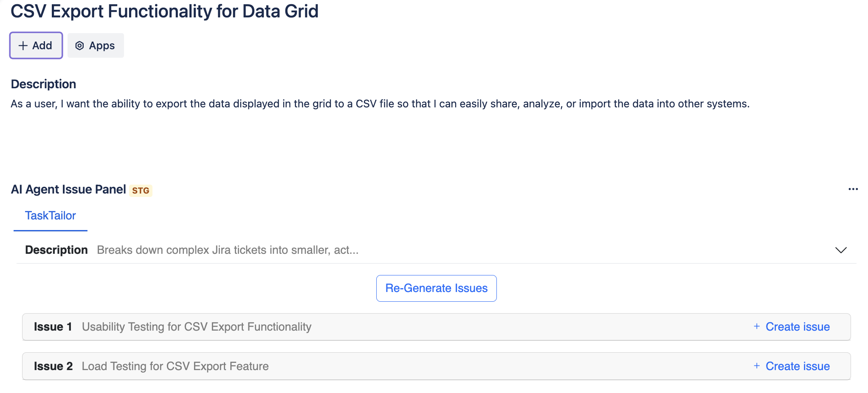Click Create issue link for Usability Testing

click(797, 327)
